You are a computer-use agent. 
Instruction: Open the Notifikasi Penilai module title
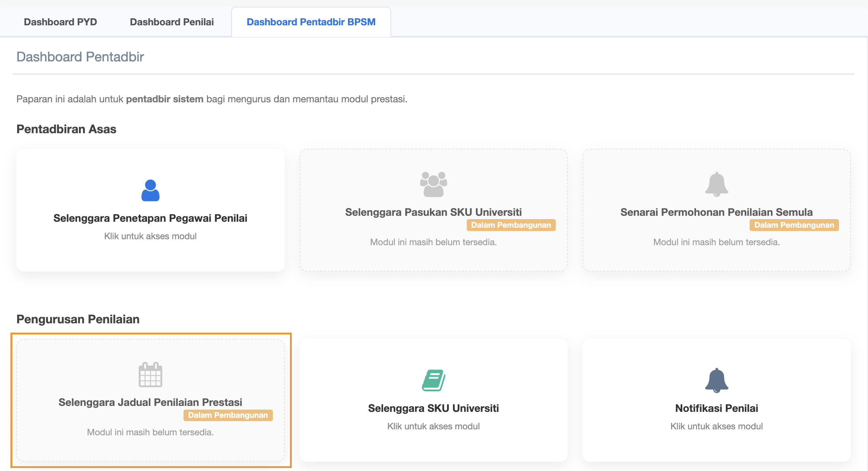(x=717, y=408)
